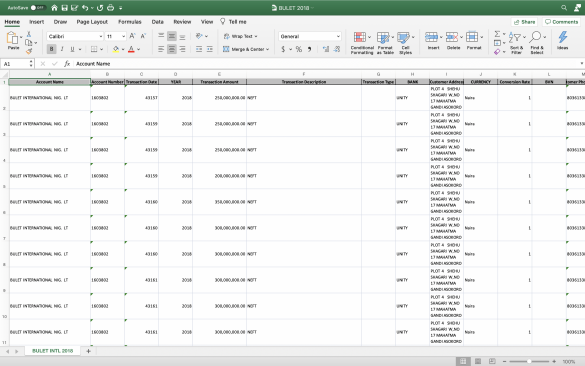This screenshot has width=585, height=366.
Task: Launch the Ideas lightning icon
Action: tap(563, 37)
